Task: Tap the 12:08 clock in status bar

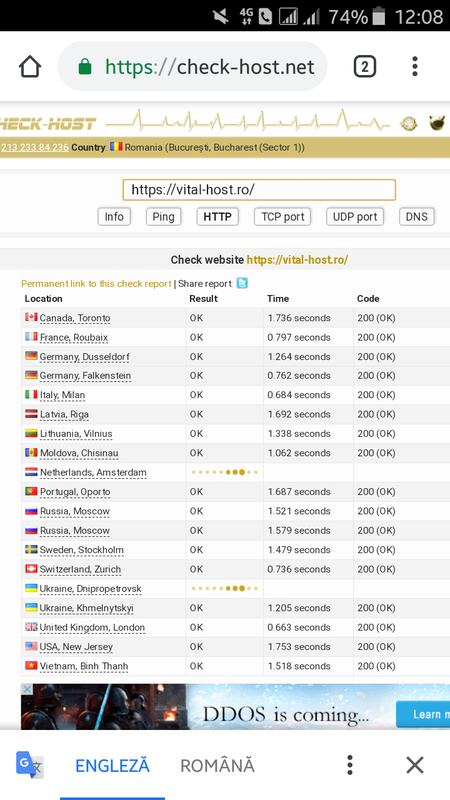Action: pyautogui.click(x=419, y=16)
